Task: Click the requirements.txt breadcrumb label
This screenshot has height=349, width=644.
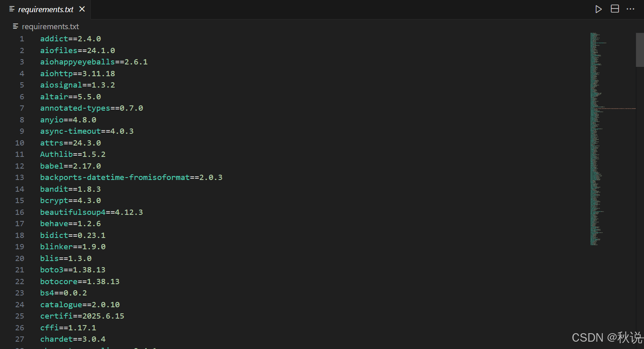Action: [x=50, y=26]
